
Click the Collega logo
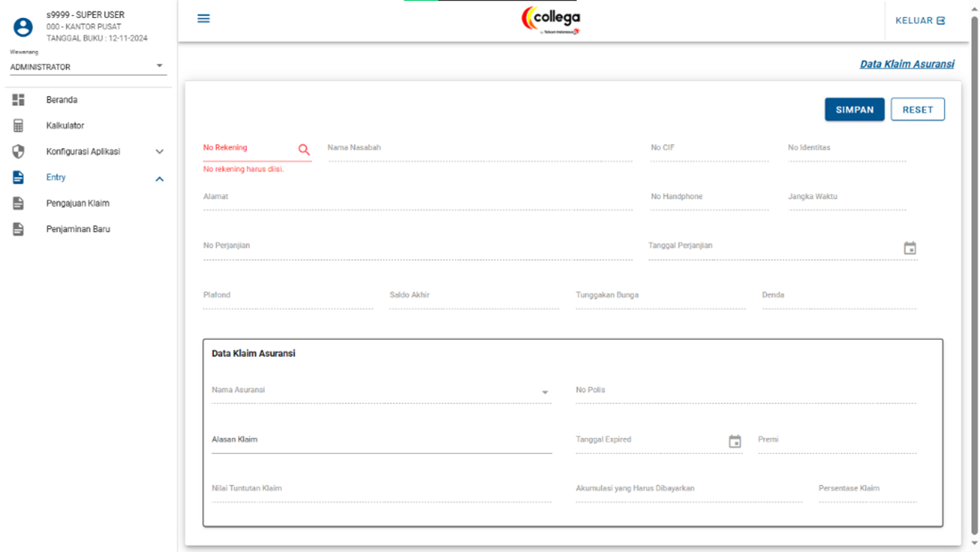click(550, 20)
